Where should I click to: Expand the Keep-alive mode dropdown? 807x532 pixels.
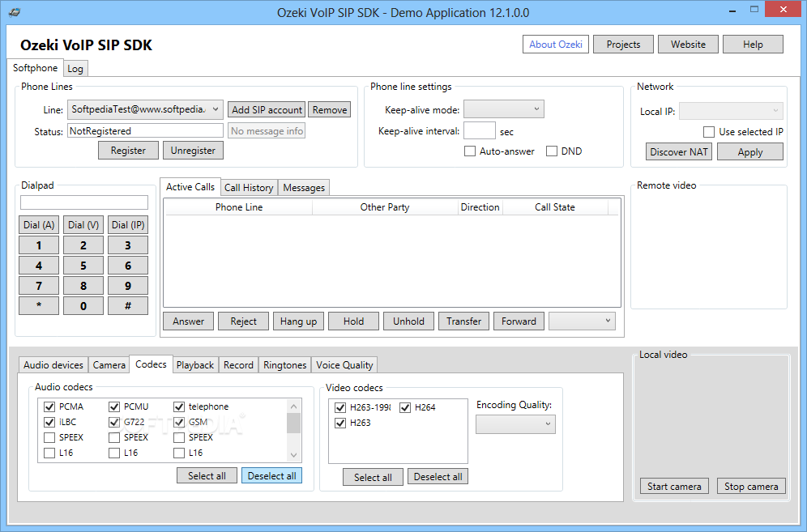pos(503,109)
